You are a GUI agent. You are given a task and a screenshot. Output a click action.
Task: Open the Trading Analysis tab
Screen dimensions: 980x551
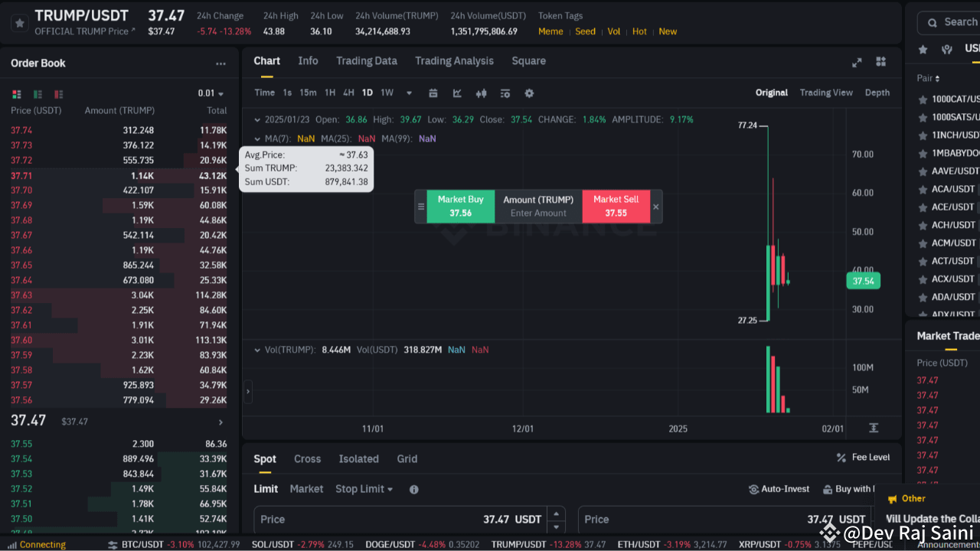coord(454,60)
